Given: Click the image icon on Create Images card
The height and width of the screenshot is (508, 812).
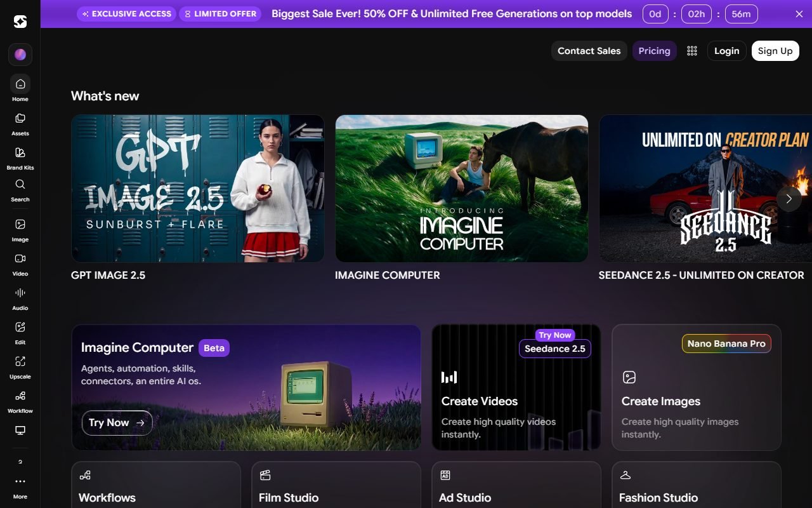Looking at the screenshot, I should pos(629,377).
